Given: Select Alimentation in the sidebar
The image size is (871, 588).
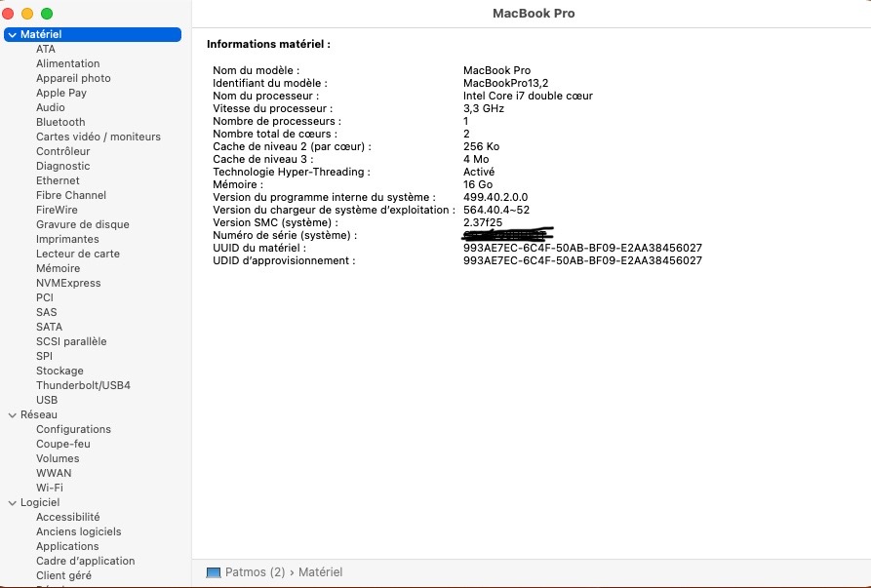Looking at the screenshot, I should (x=67, y=63).
